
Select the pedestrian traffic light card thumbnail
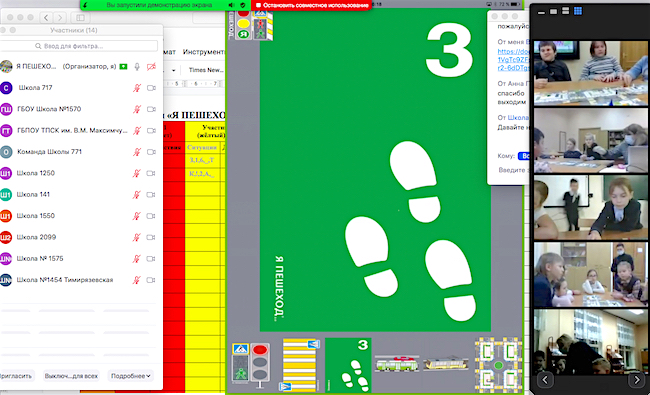(x=251, y=365)
